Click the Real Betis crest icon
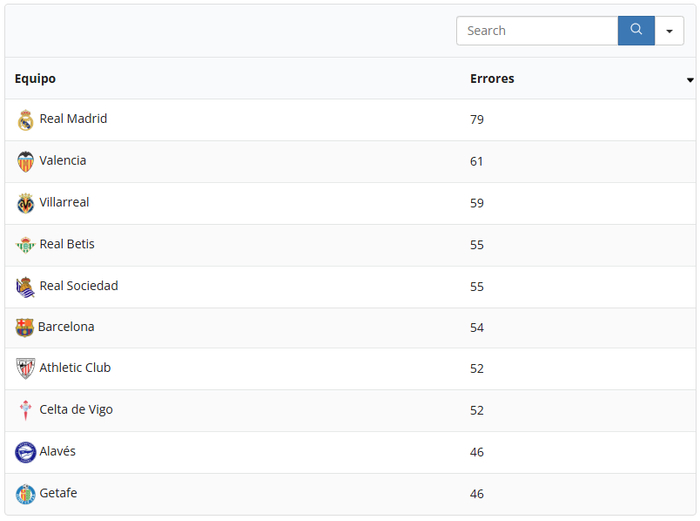The image size is (700, 521). pos(26,245)
